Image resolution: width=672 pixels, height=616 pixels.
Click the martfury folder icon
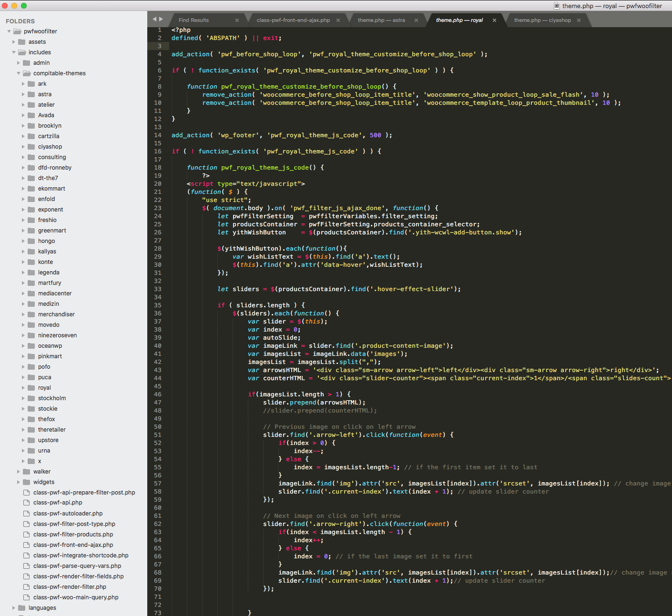pos(31,283)
